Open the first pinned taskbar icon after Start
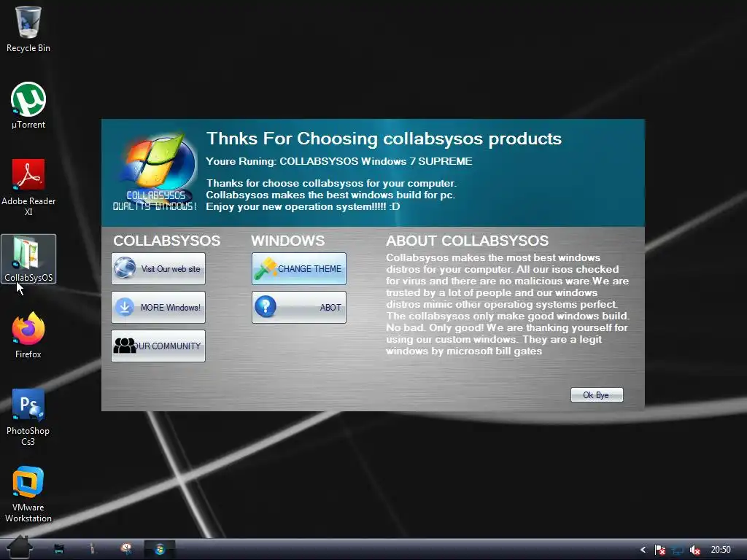Image resolution: width=747 pixels, height=560 pixels. tap(59, 550)
